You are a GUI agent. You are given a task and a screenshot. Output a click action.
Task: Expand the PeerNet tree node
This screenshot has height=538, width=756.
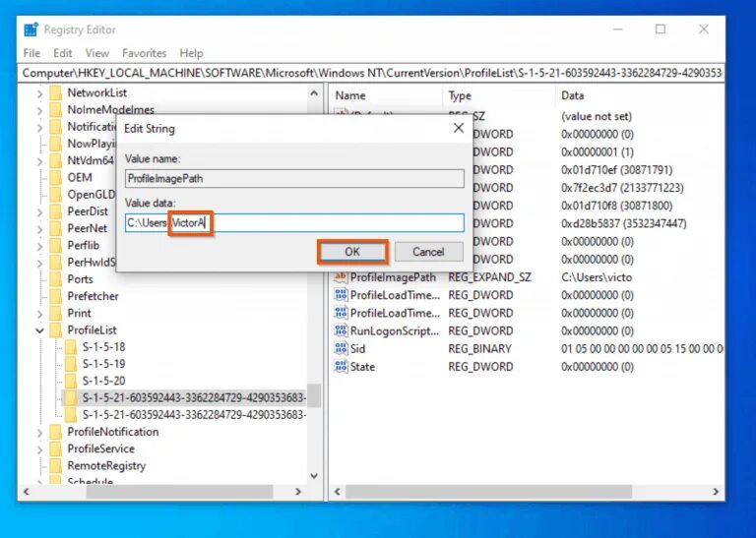click(x=40, y=229)
